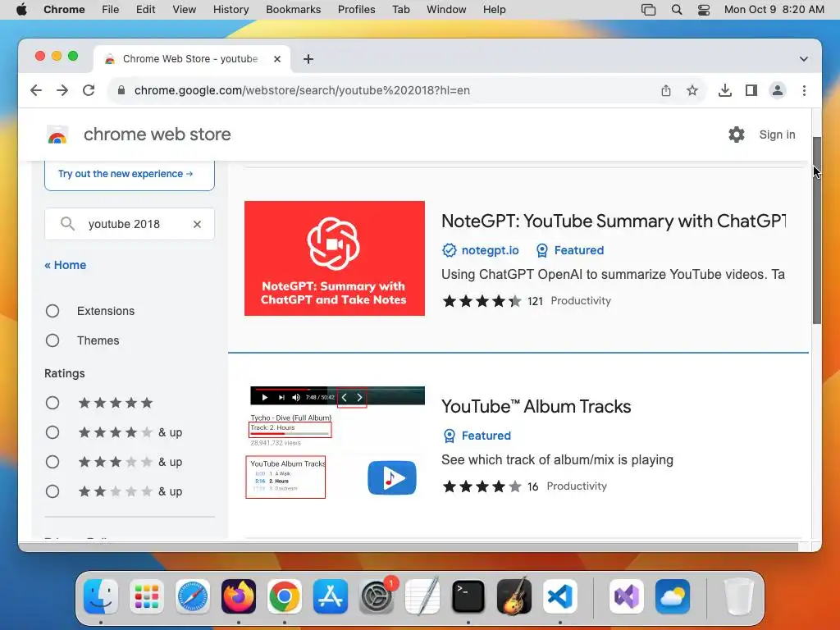Open Visual Studio Code from the dock
Image resolution: width=840 pixels, height=630 pixels.
coord(560,596)
